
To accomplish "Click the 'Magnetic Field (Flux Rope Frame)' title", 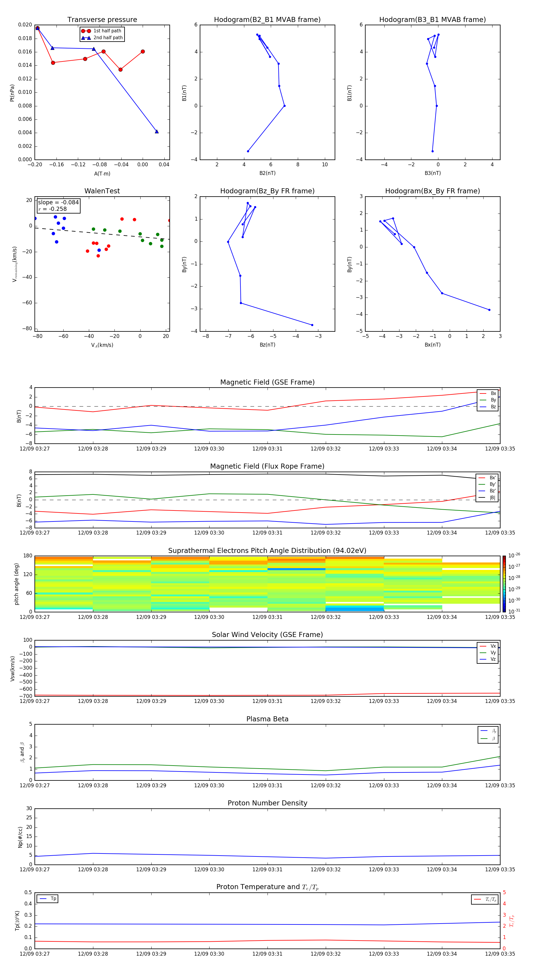I will [267, 467].
